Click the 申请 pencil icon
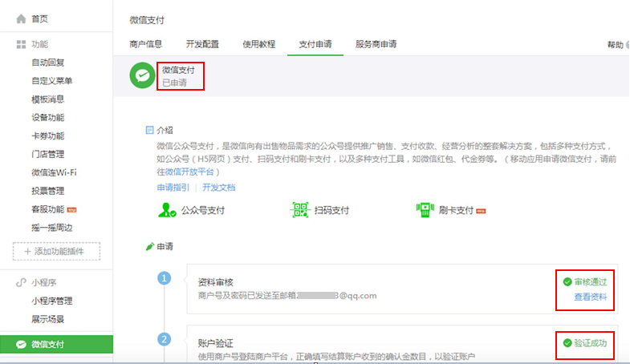This screenshot has height=364, width=630. click(x=150, y=246)
